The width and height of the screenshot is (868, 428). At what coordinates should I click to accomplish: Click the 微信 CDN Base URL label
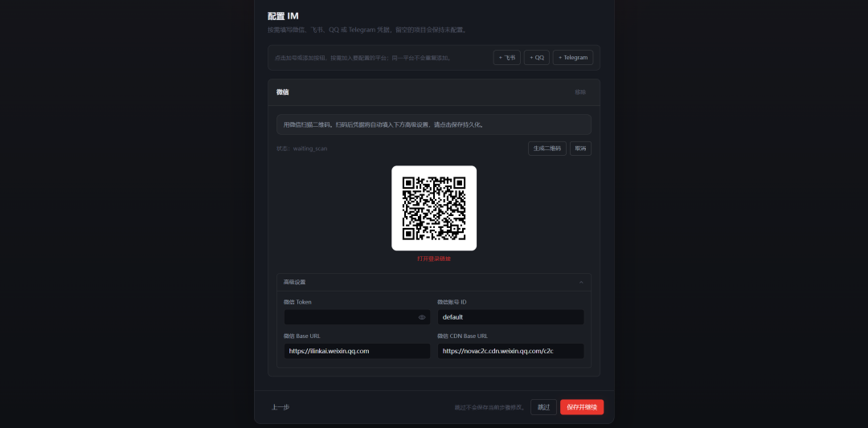[x=462, y=336]
